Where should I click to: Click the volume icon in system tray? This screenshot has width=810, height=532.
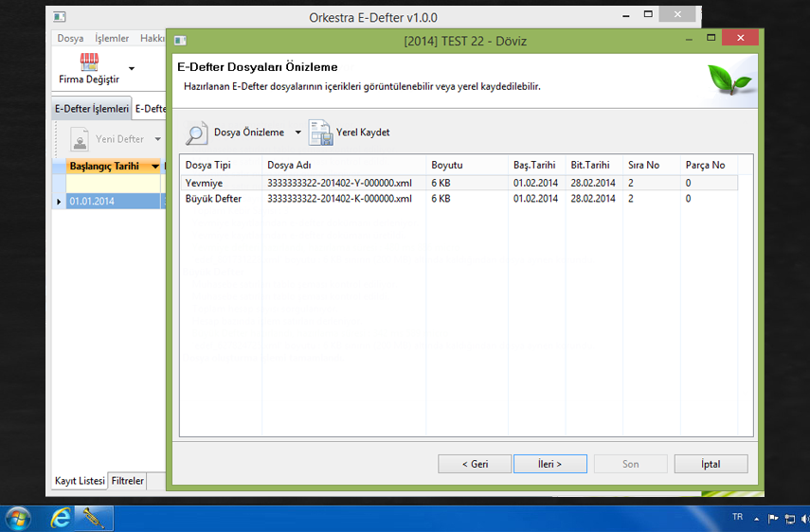click(x=805, y=519)
